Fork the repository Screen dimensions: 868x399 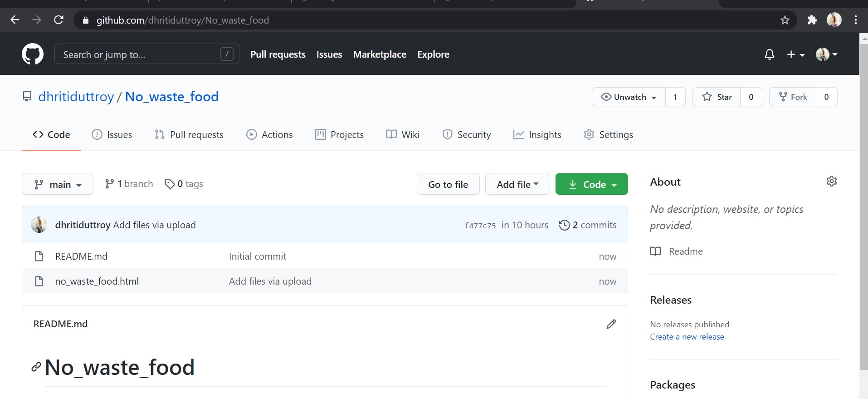[x=793, y=97]
